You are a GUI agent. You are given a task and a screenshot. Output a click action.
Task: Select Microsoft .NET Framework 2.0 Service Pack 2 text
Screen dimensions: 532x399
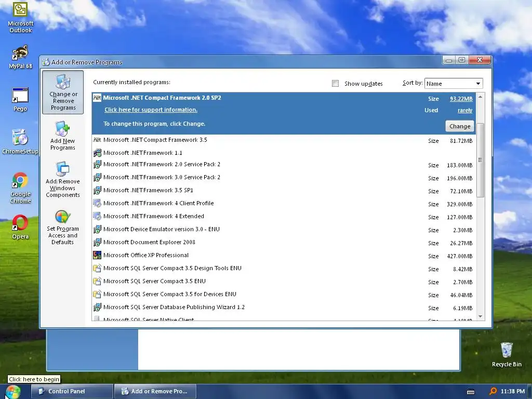tap(162, 164)
